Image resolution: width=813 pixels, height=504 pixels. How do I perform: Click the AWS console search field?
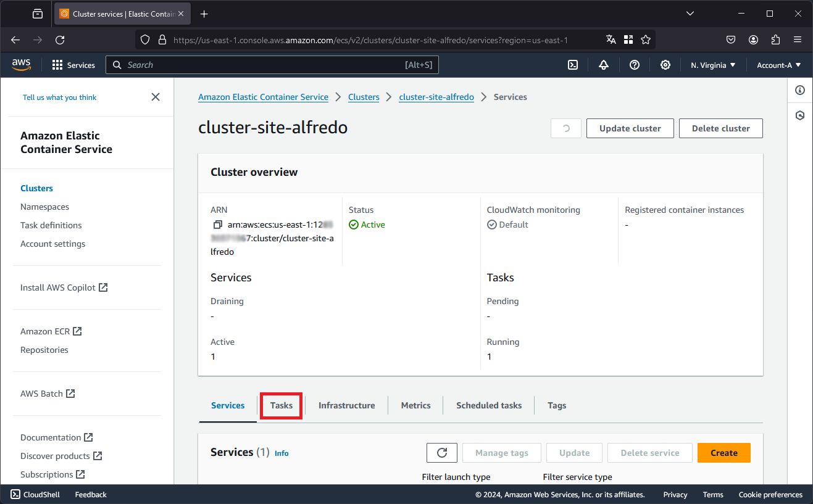(x=272, y=65)
